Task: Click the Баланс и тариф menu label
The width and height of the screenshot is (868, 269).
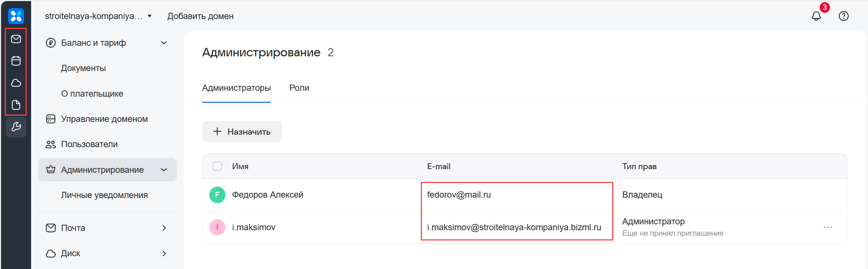Action: (x=94, y=43)
